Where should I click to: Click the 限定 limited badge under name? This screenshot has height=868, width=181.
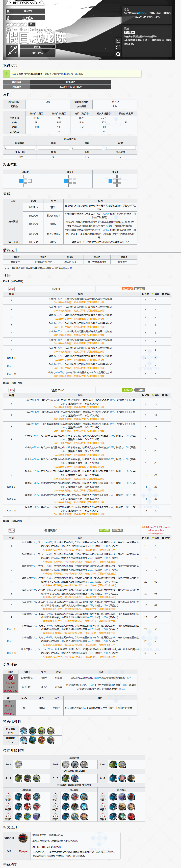(32, 24)
